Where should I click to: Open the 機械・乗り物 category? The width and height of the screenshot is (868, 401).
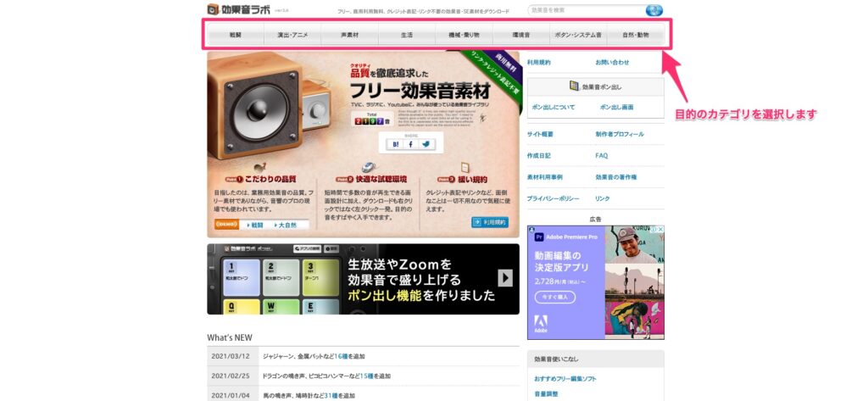pyautogui.click(x=464, y=36)
